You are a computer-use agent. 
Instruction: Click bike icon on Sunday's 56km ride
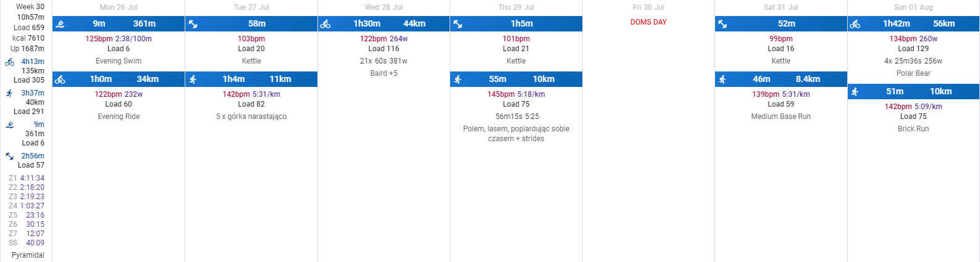(x=855, y=24)
